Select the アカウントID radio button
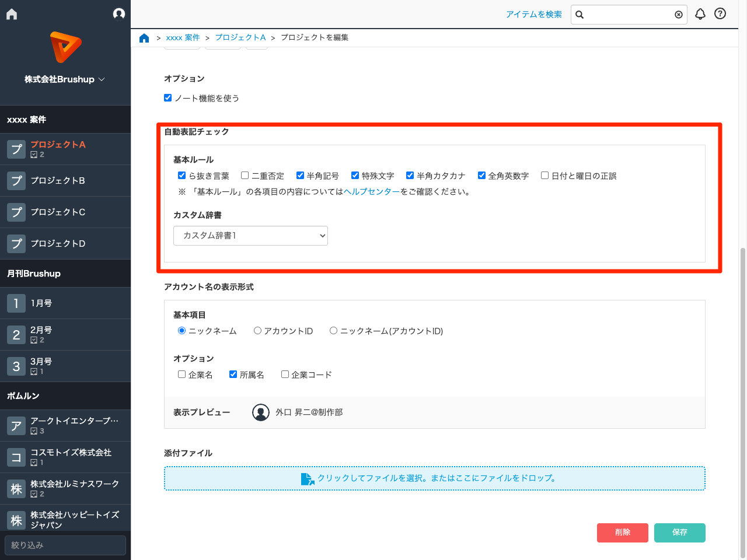This screenshot has height=560, width=747. point(257,331)
